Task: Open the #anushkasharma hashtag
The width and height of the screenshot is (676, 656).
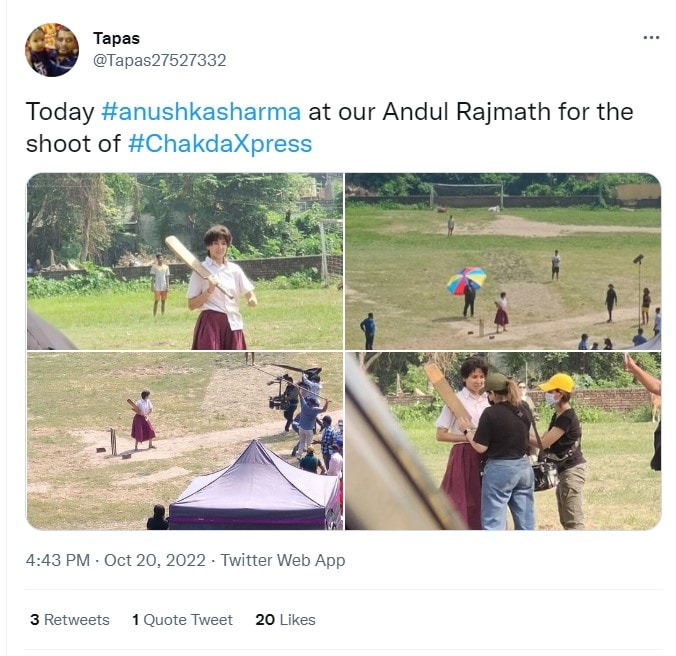Action: point(201,112)
